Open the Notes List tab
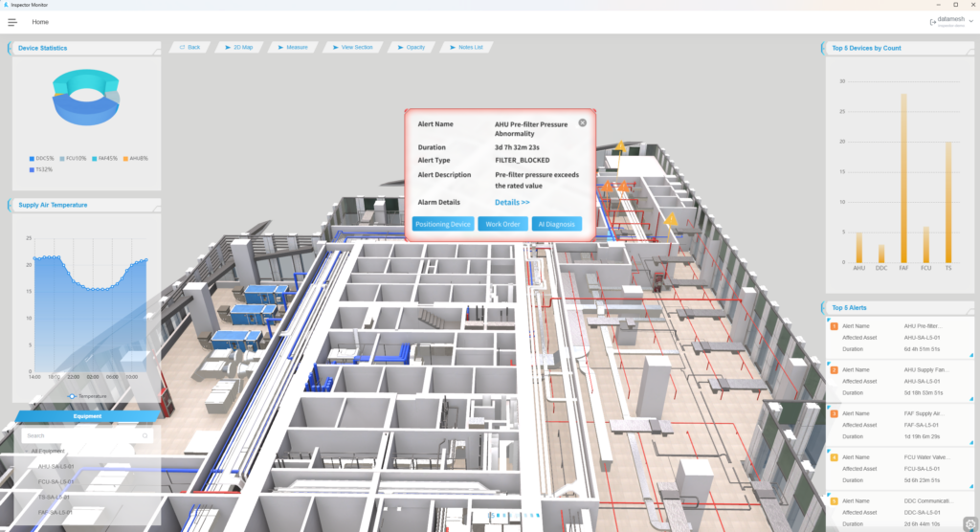The height and width of the screenshot is (532, 980). pyautogui.click(x=465, y=47)
